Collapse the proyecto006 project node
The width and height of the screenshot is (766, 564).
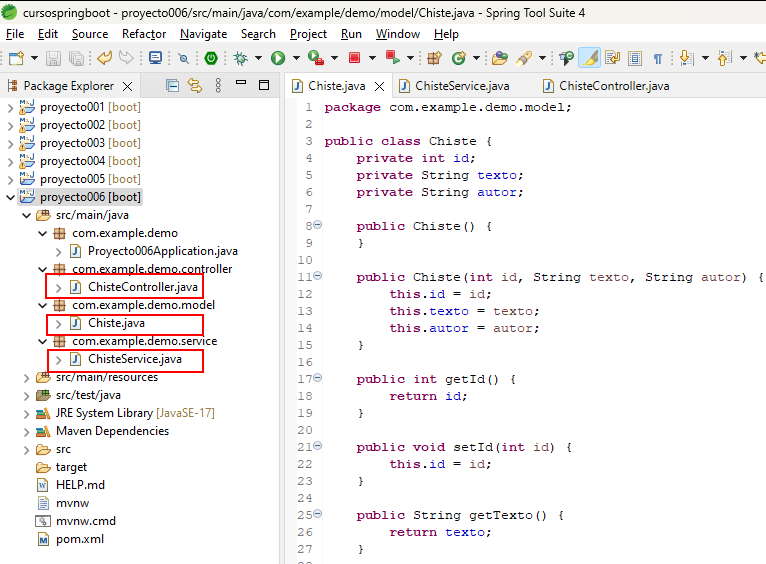10,197
